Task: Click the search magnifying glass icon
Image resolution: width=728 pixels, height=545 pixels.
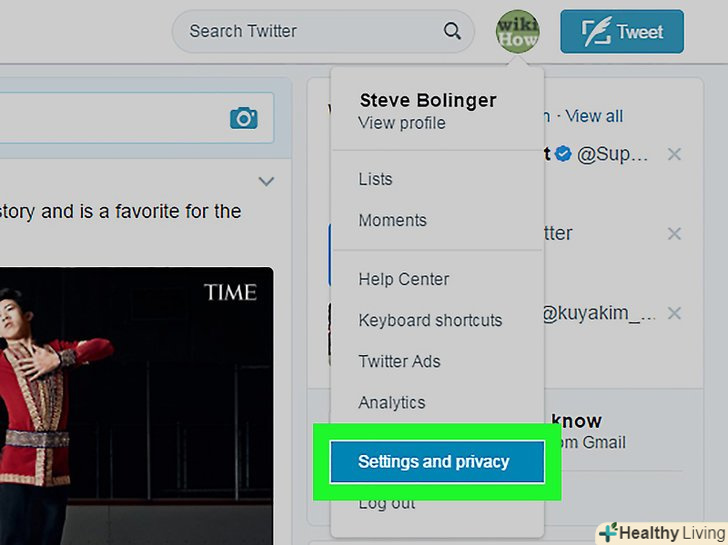Action: click(x=453, y=31)
